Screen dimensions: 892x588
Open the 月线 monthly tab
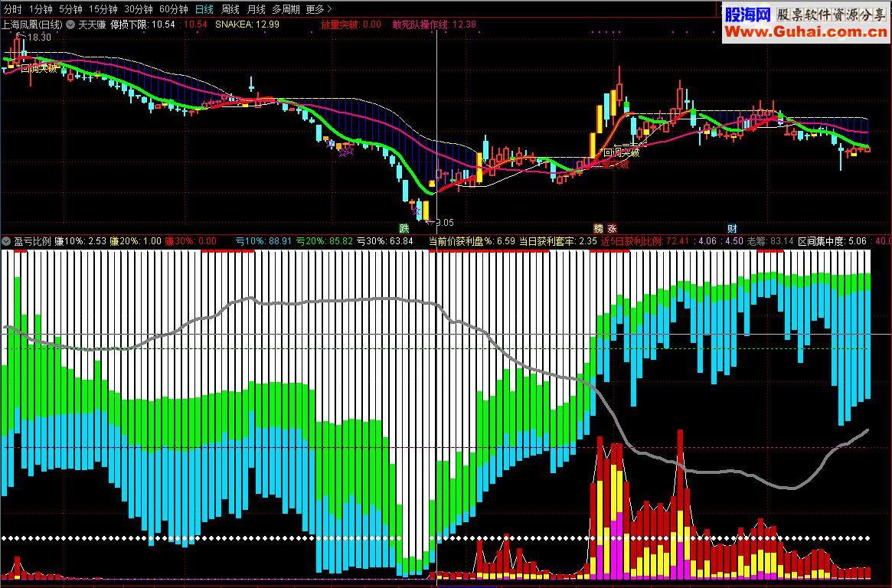click(256, 9)
